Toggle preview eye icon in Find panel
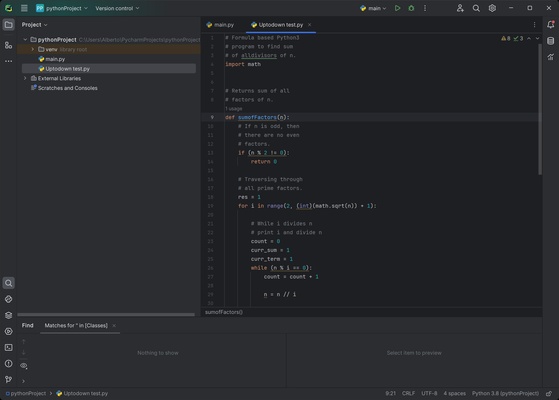 [24, 366]
